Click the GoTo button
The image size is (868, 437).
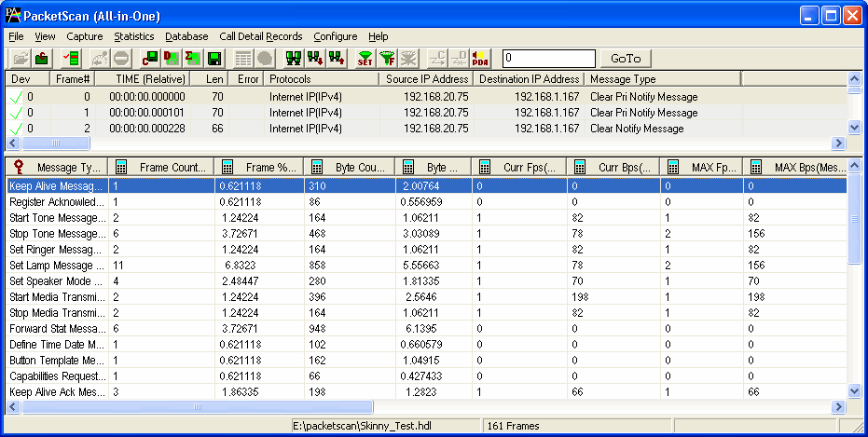pos(626,58)
